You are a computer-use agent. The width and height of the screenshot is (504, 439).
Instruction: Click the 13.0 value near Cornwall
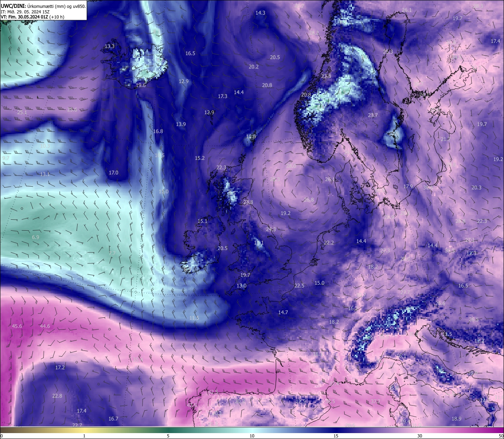[241, 286]
